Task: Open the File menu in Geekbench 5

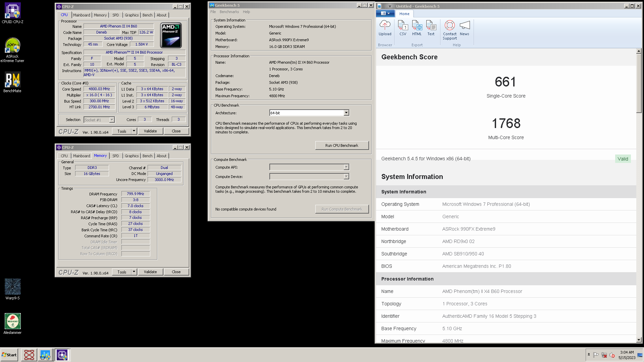Action: click(213, 12)
